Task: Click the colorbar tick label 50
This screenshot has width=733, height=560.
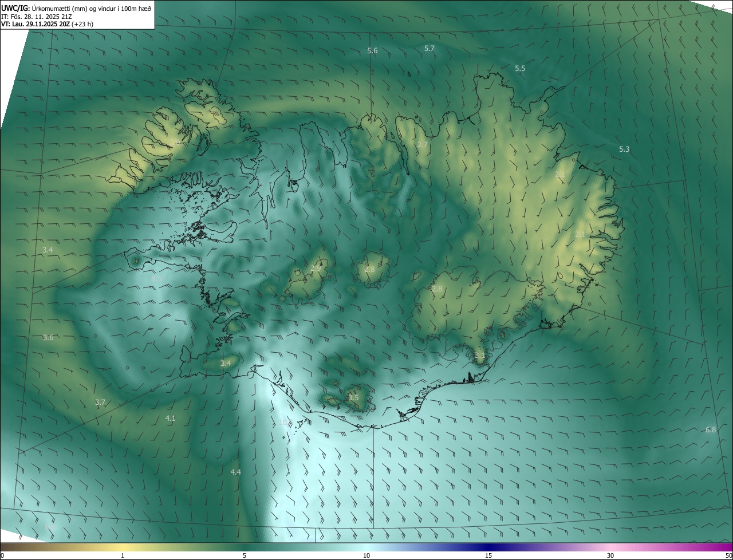Action: [728, 555]
